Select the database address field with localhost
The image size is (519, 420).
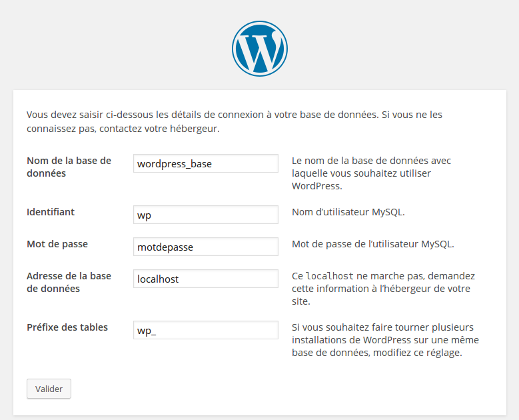point(206,279)
